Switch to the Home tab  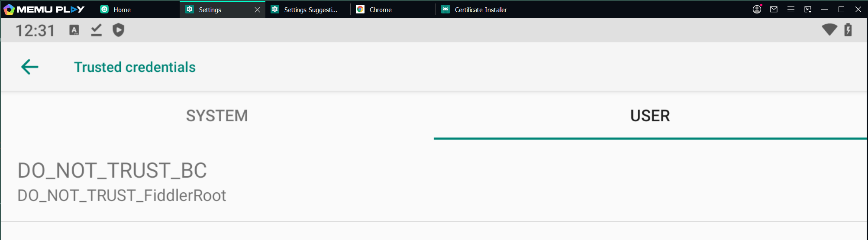click(122, 10)
